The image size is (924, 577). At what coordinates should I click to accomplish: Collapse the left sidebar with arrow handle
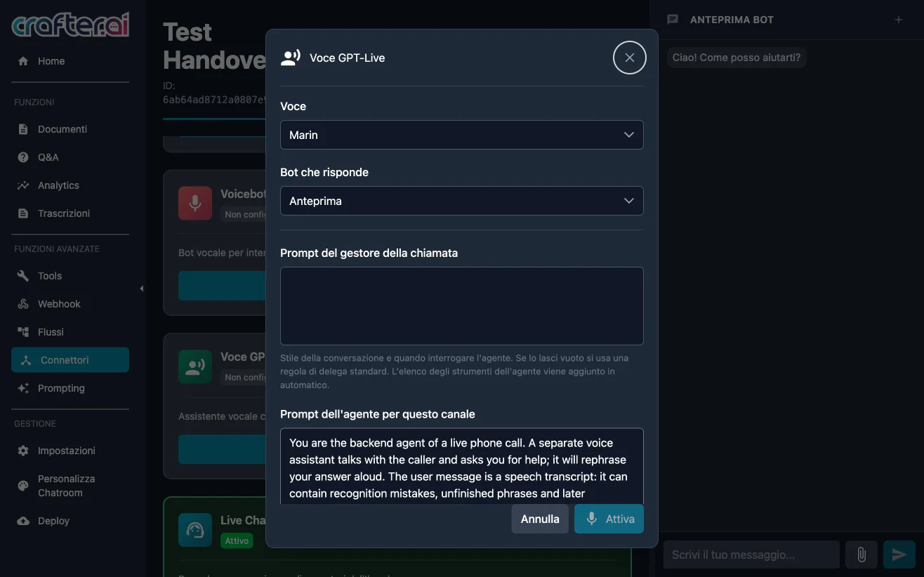(142, 288)
